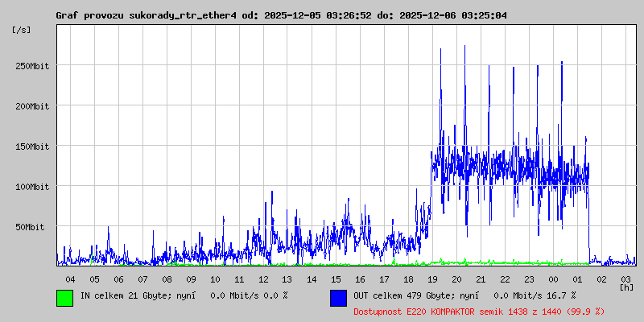Click hour label '23' on time axis
This screenshot has height=322, width=644.
pyautogui.click(x=529, y=279)
